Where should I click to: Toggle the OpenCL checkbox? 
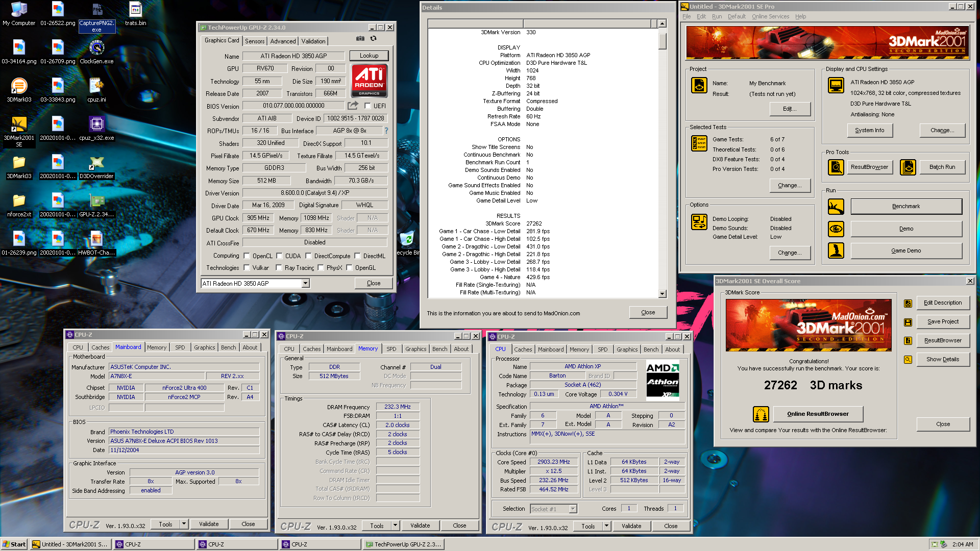[x=247, y=256]
